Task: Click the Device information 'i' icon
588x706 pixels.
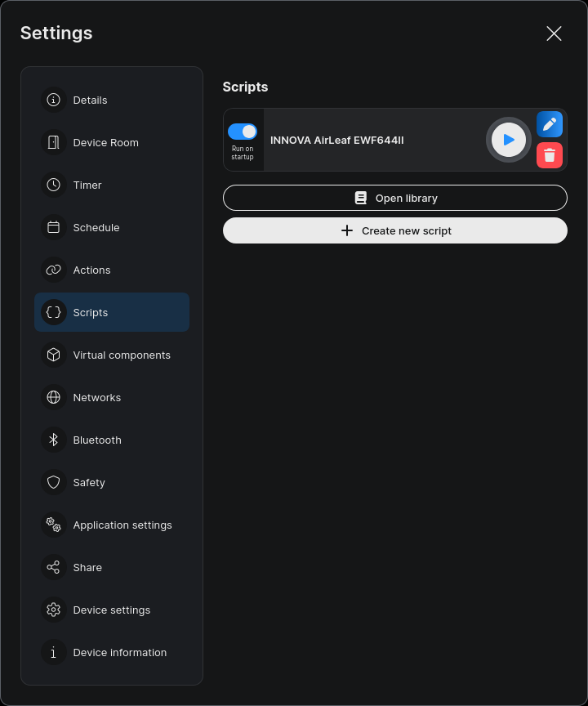Action: 54,652
